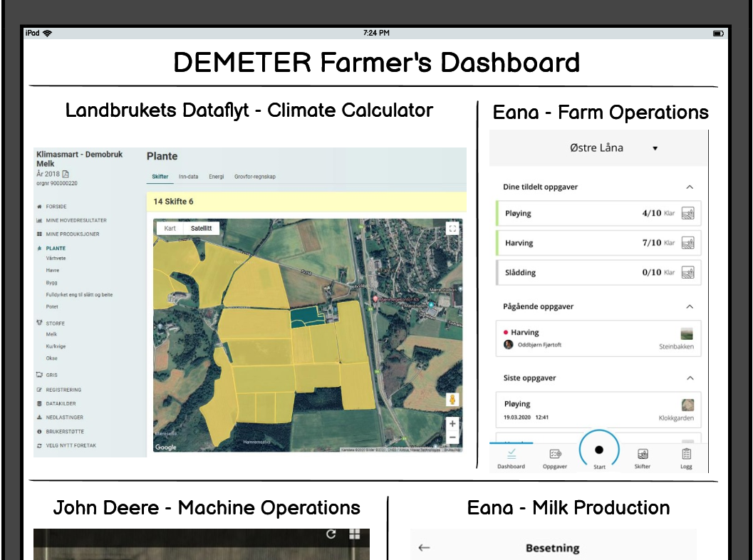Click the '14 Skifte 6' banner
Image resolution: width=753 pixels, height=560 pixels.
click(306, 202)
